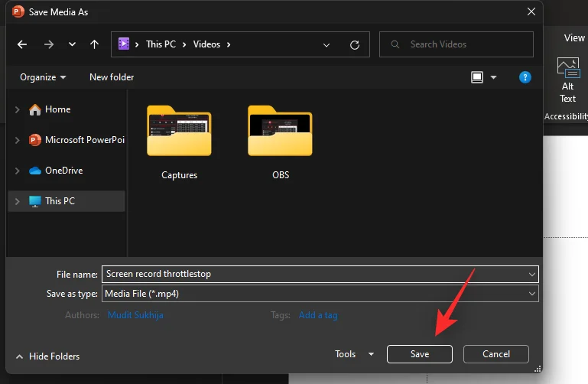Screen dimensions: 588x384
Task: Open the help question mark icon
Action: (x=525, y=77)
